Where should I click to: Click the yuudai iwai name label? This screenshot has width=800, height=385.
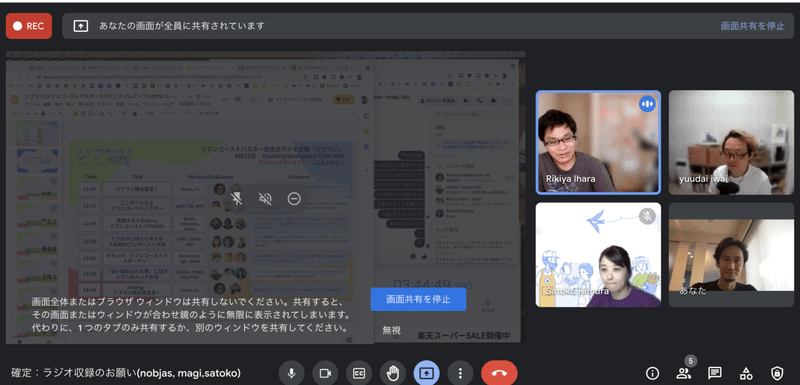click(704, 179)
